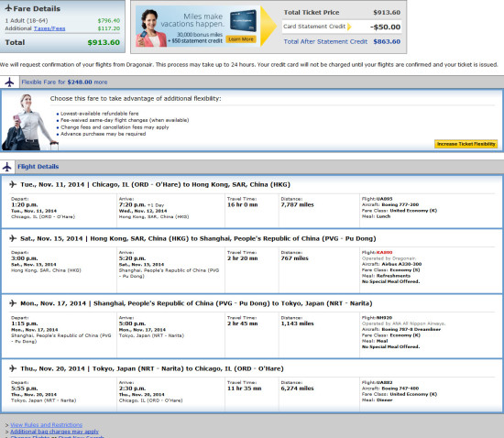The height and width of the screenshot is (438, 504).
Task: Click 'Lowest-available refundable fare' bullet
Action: (x=99, y=114)
